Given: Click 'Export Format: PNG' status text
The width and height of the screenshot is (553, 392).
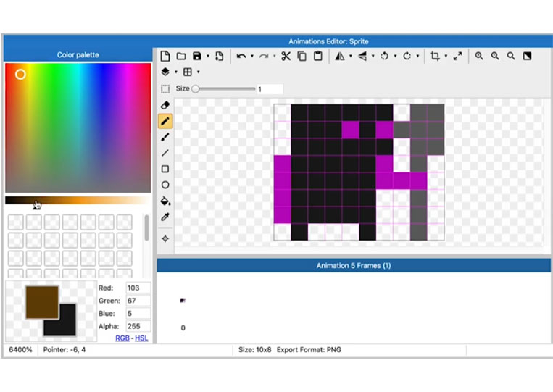Looking at the screenshot, I should pos(309,350).
